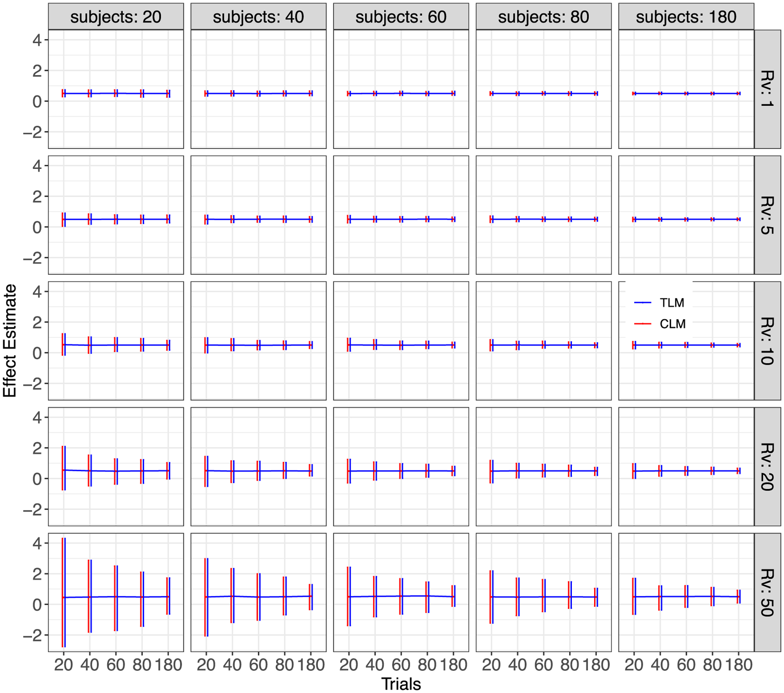
Task: Click the 'Trials' x-axis title
Action: coord(401,684)
